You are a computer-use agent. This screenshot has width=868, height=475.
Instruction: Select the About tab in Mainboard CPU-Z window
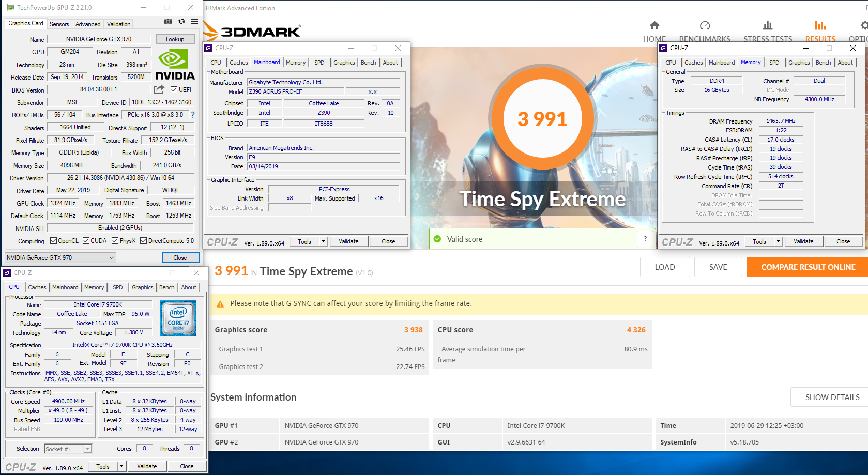390,63
